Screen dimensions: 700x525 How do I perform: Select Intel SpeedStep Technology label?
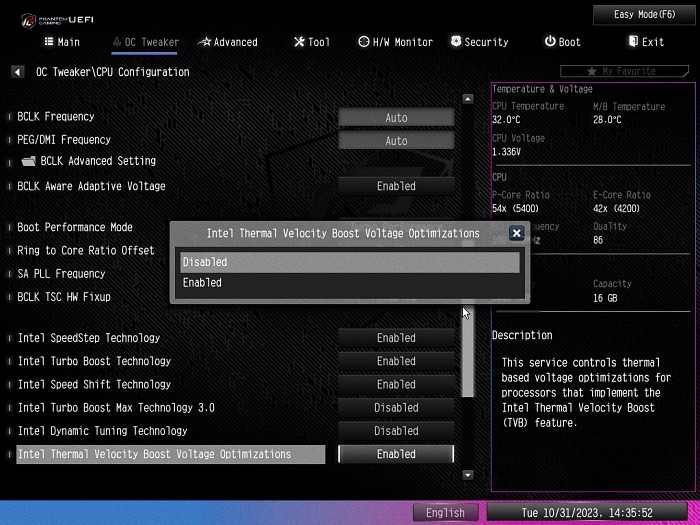tap(89, 338)
